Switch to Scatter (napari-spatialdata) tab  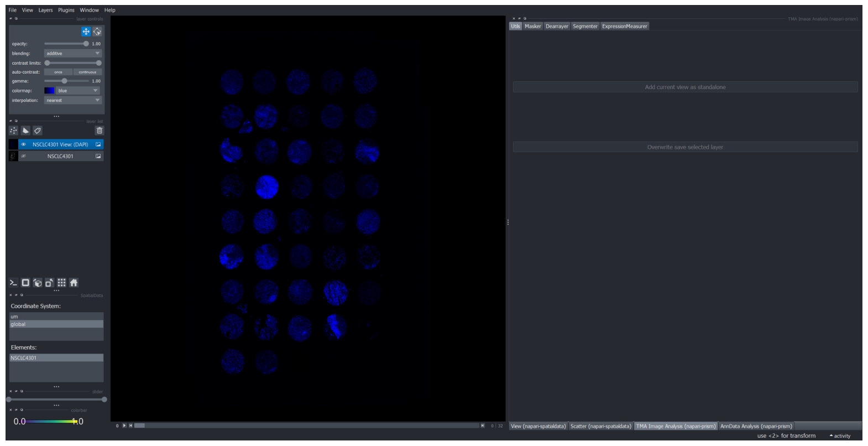(601, 426)
